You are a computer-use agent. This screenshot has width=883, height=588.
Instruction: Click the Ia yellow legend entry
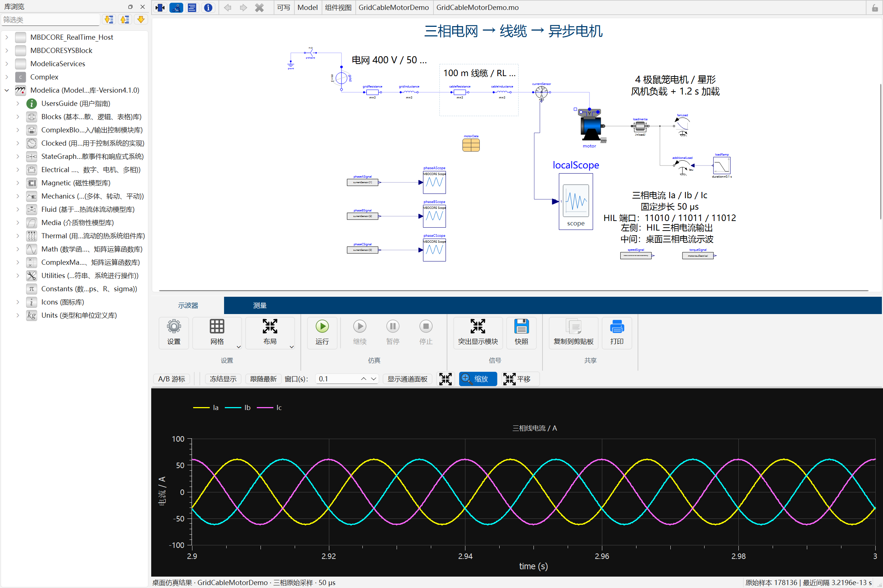coord(206,407)
